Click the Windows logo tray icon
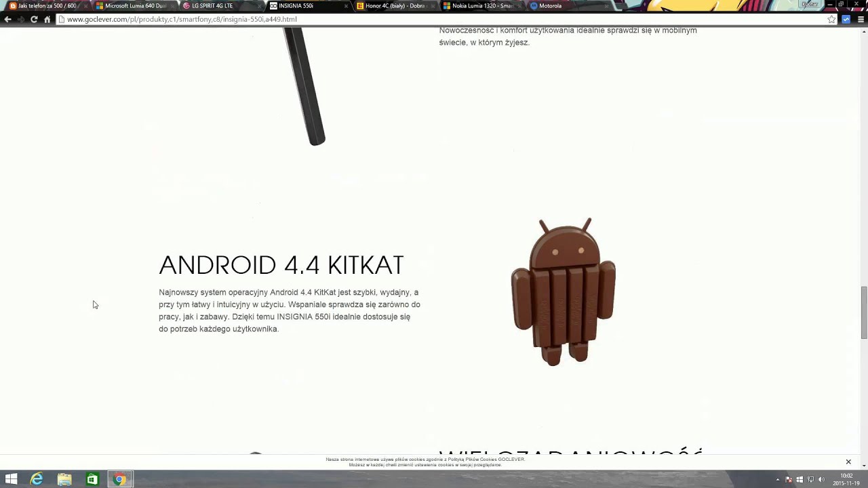This screenshot has width=868, height=488. 800,480
